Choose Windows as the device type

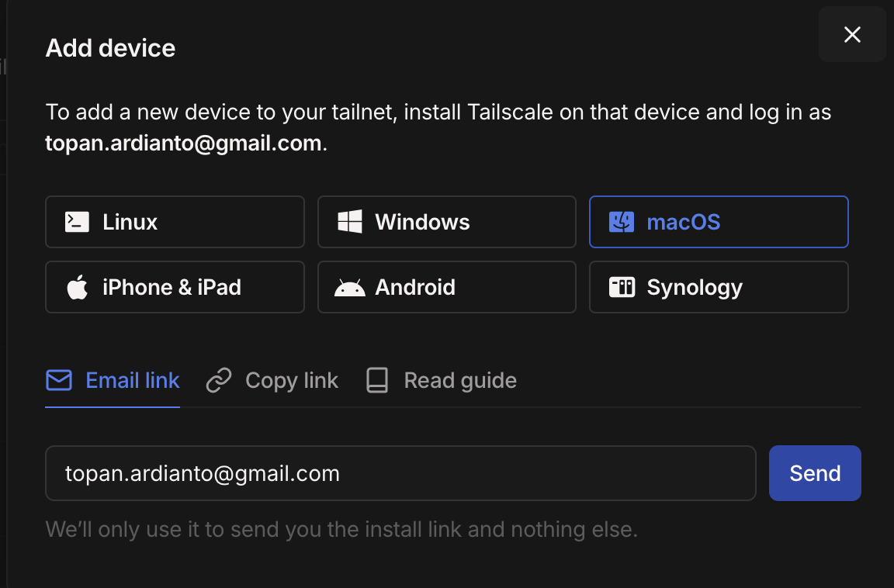tap(446, 222)
